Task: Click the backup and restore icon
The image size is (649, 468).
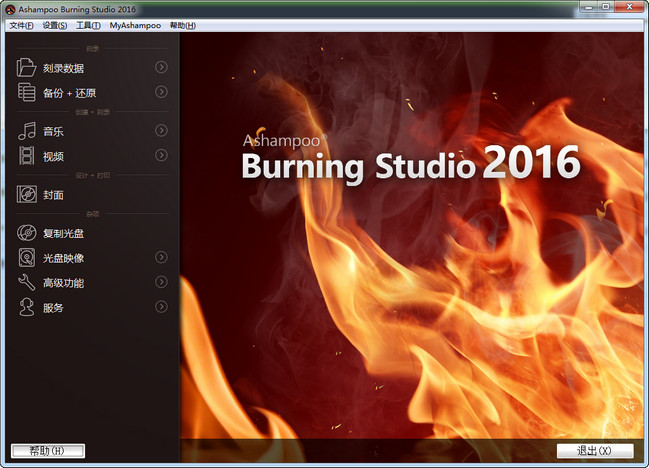Action: point(26,93)
